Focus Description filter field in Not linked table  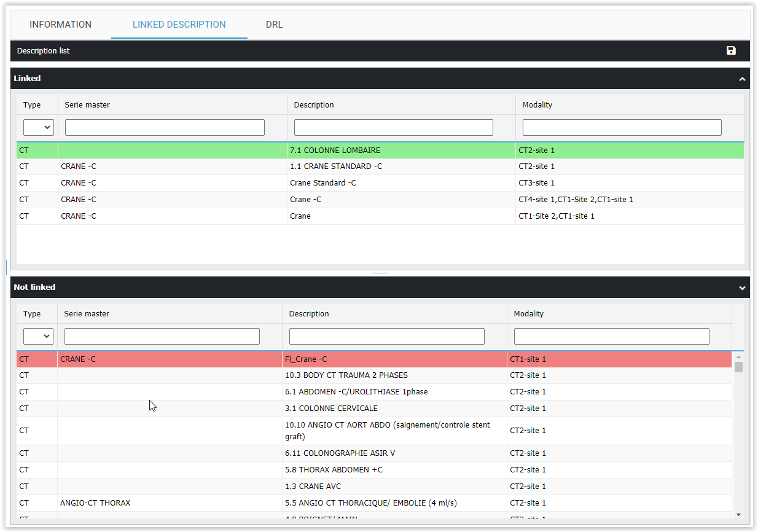tap(386, 336)
